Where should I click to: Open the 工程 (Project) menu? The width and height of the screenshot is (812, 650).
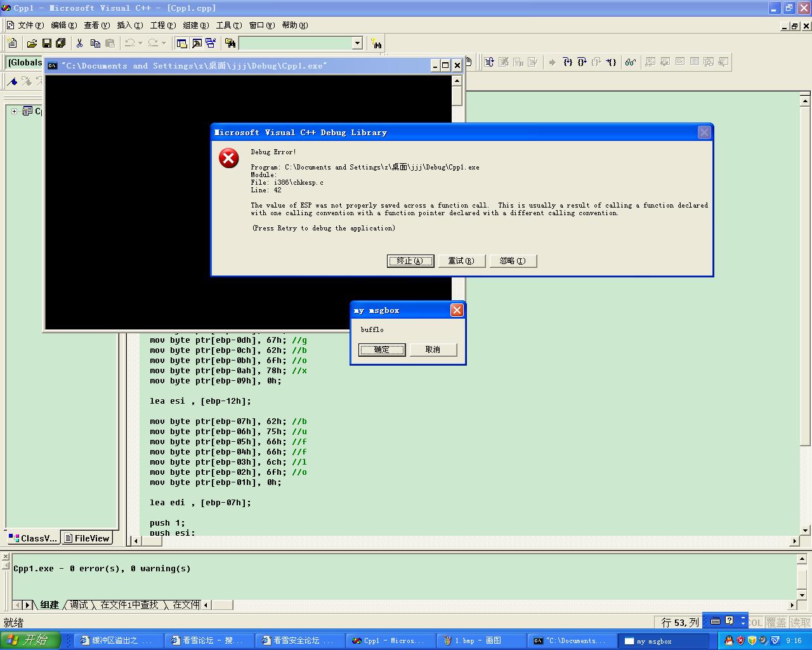point(162,25)
